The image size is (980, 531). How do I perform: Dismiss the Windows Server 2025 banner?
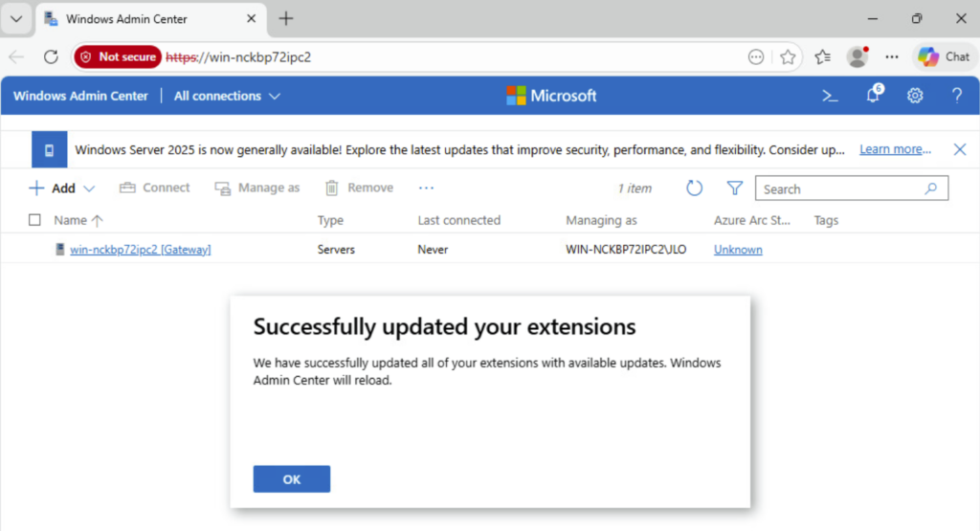click(x=959, y=149)
